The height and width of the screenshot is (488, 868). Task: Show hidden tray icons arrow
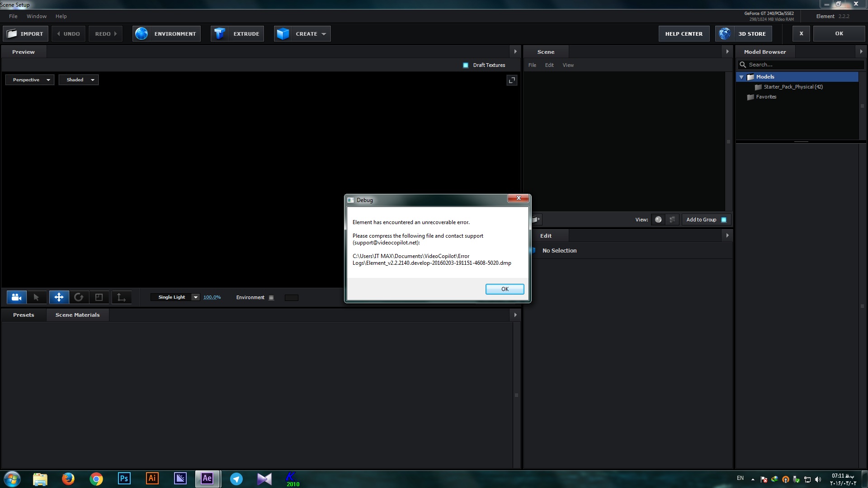753,479
